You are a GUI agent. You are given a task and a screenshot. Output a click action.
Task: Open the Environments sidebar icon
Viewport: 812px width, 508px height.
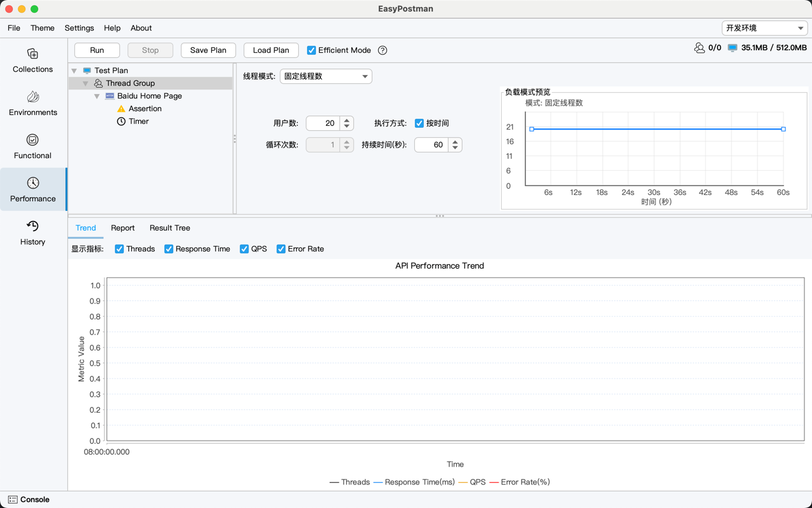(x=33, y=97)
